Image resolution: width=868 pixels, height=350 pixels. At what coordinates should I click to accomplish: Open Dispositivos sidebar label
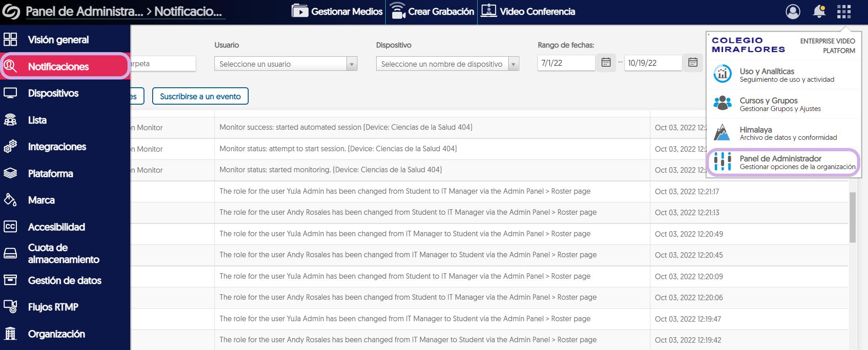pyautogui.click(x=53, y=93)
